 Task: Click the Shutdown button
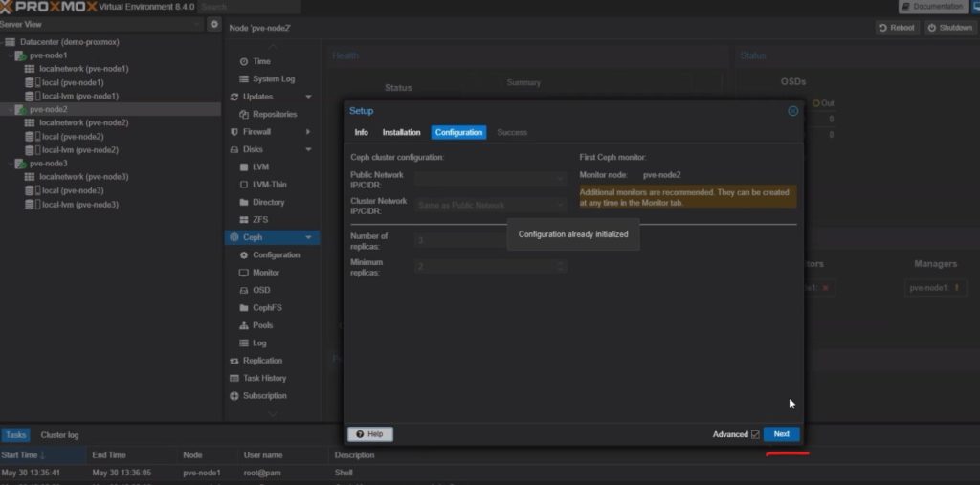(950, 28)
